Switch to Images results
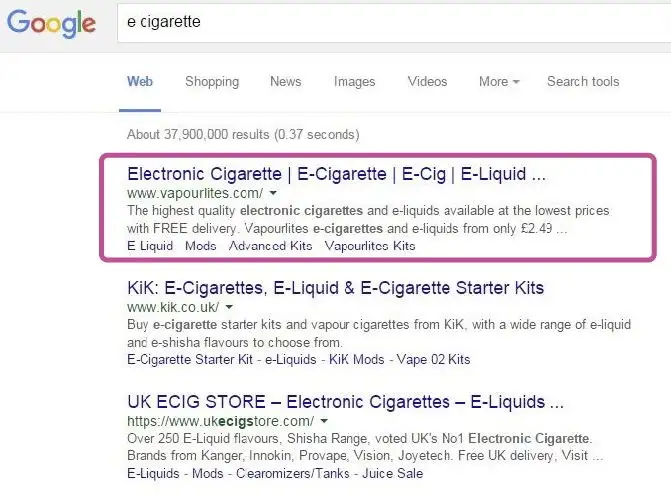 (x=354, y=82)
